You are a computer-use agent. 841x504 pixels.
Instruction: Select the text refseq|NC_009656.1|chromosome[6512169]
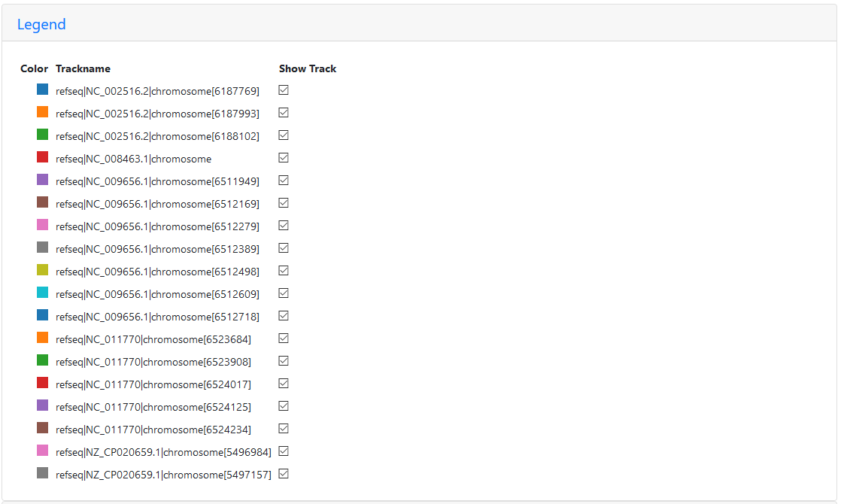[x=158, y=204]
